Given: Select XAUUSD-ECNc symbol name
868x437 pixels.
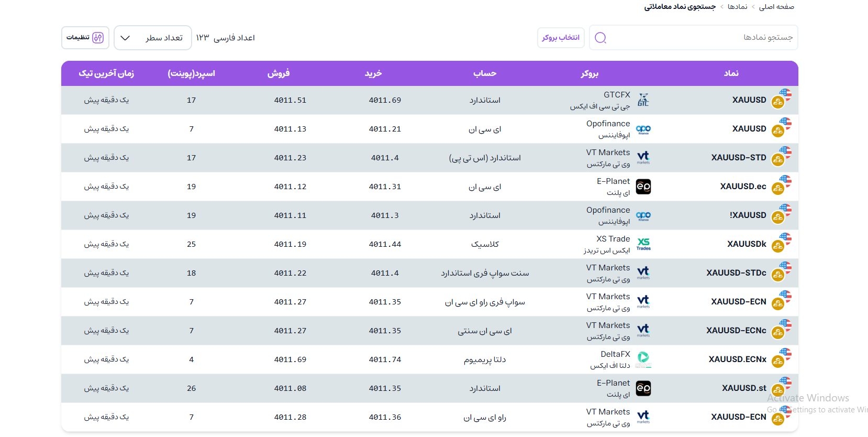Looking at the screenshot, I should (736, 331).
